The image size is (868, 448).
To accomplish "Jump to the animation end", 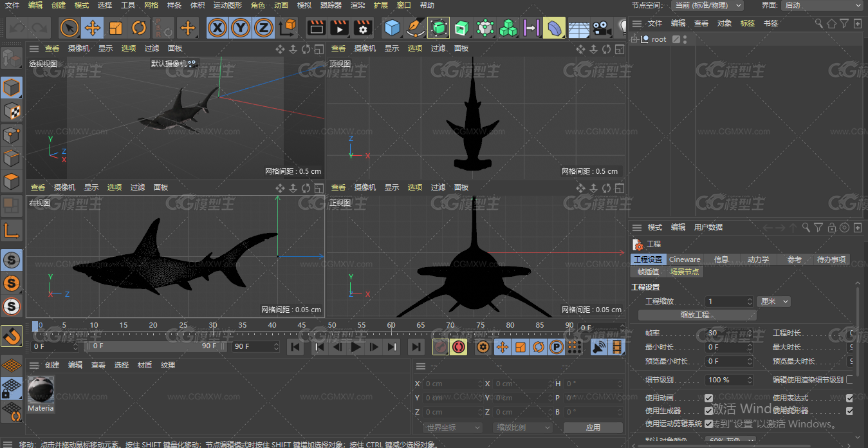I will click(417, 348).
